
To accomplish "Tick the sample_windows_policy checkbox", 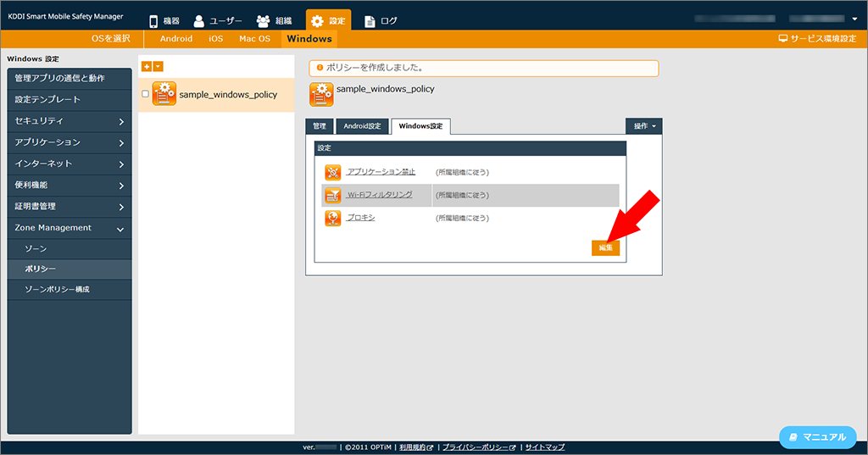I will coord(145,93).
